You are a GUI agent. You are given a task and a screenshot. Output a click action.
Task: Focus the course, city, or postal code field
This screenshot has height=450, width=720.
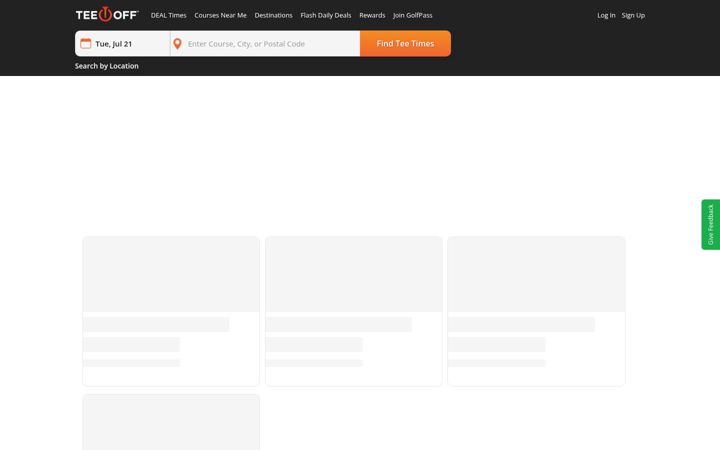pyautogui.click(x=265, y=44)
